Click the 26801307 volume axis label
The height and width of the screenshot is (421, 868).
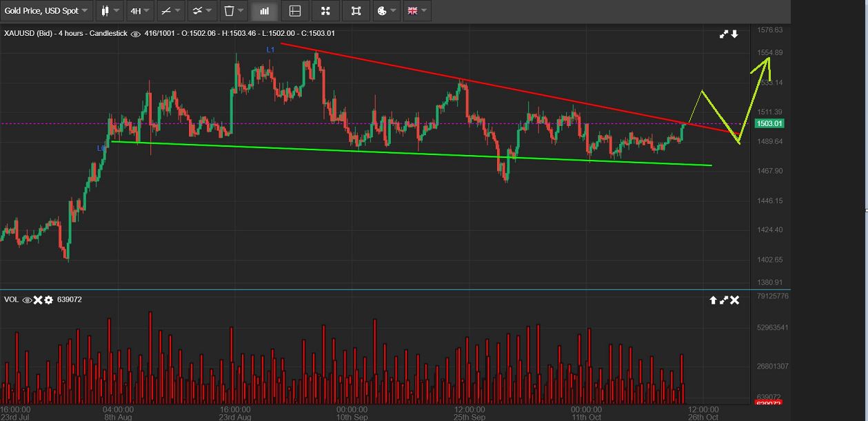tap(773, 367)
